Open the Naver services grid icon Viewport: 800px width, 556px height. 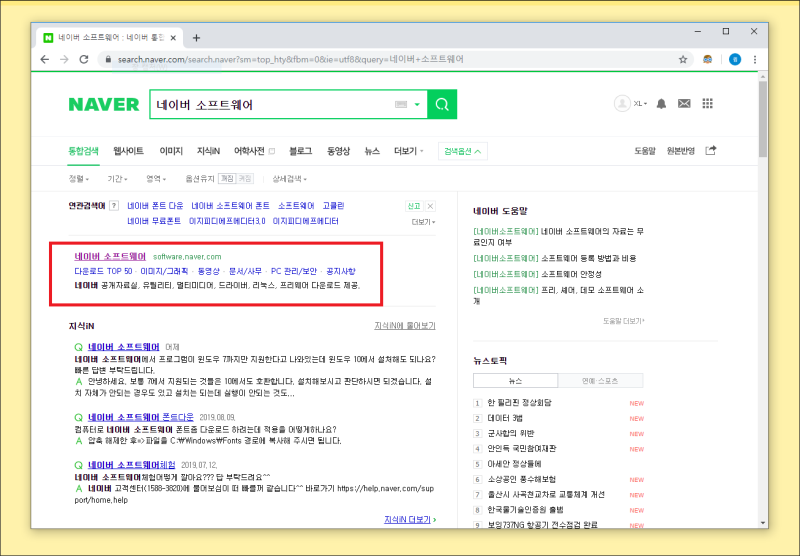[707, 104]
